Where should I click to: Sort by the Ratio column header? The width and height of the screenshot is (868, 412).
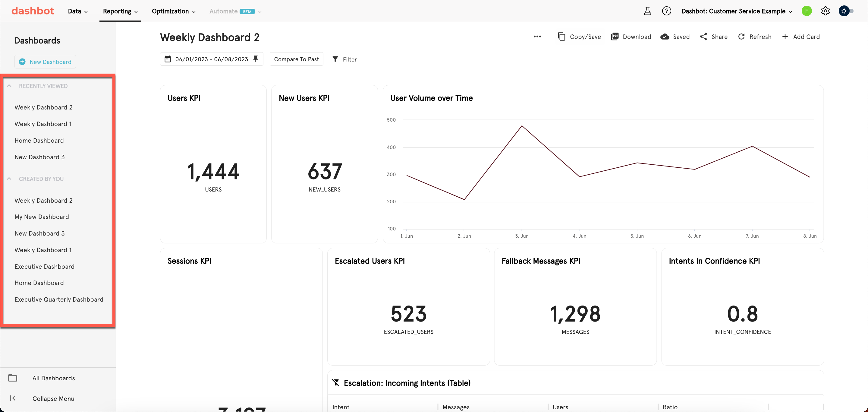pyautogui.click(x=670, y=407)
